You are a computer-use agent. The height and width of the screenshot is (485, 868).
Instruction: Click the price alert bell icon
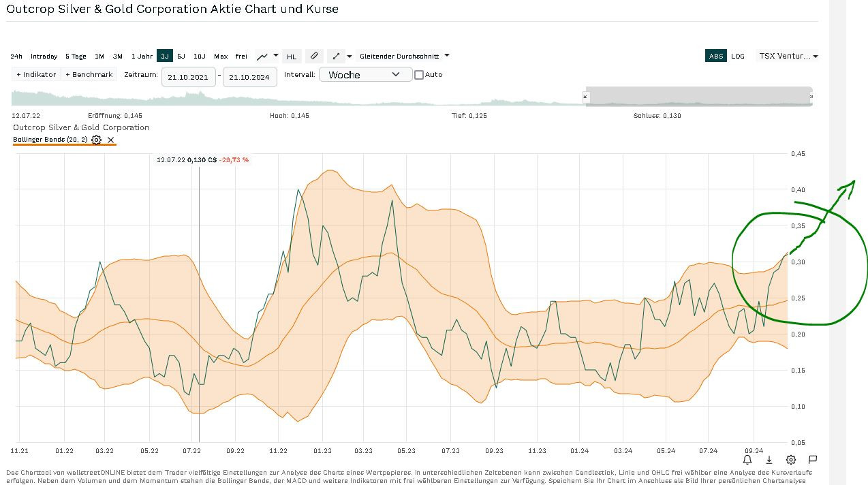[747, 460]
